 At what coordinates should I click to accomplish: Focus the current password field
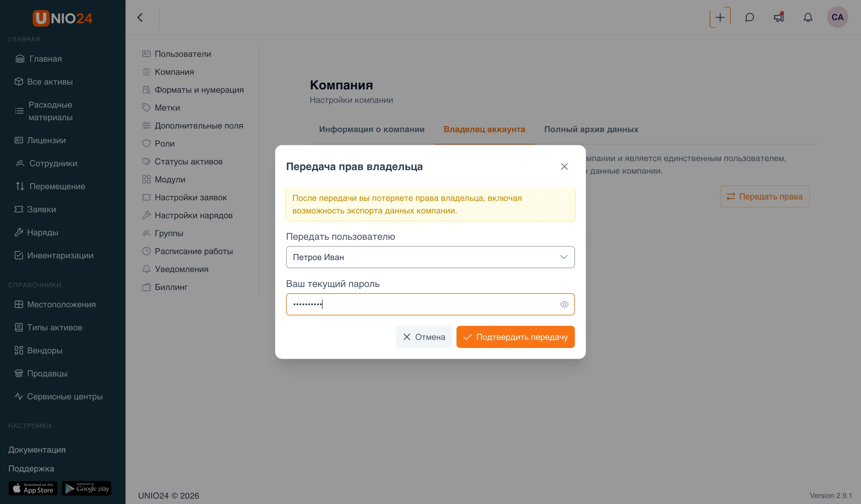[430, 304]
